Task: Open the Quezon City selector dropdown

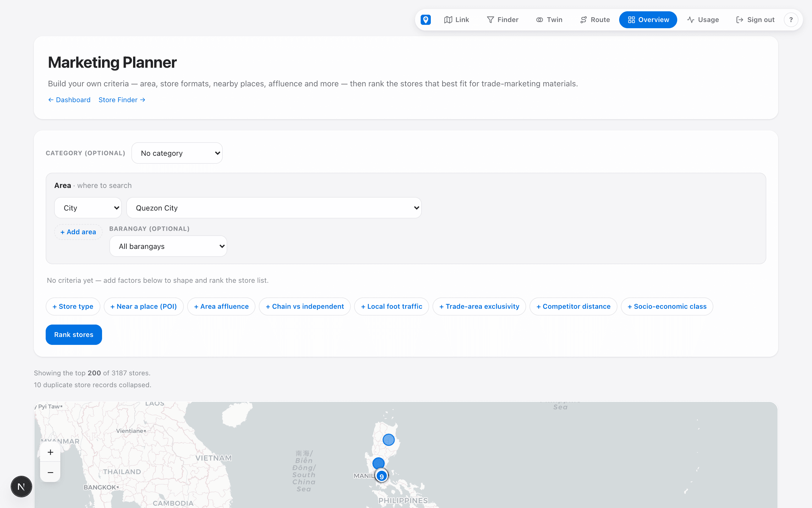Action: pyautogui.click(x=274, y=208)
